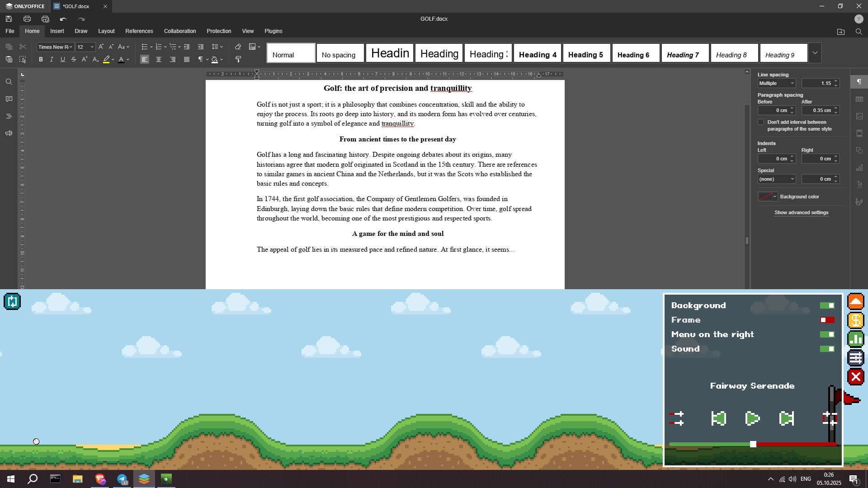Toggle bold formatting in the ribbon

40,59
